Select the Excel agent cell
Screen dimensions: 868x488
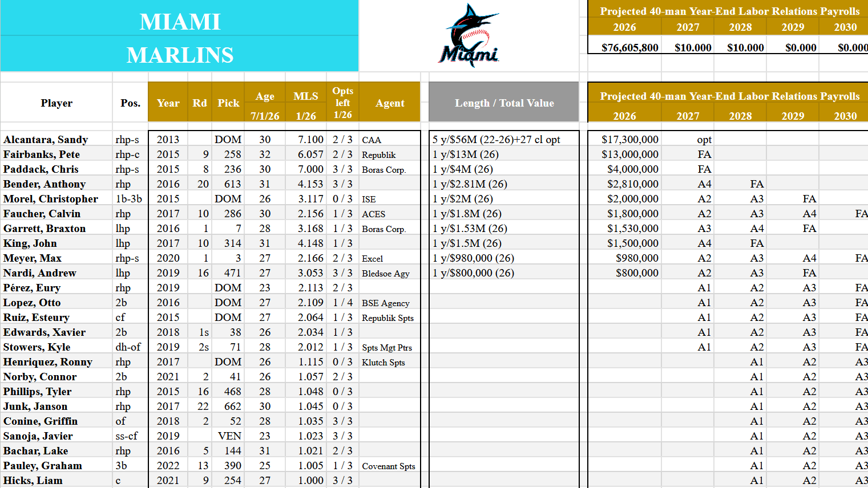[x=390, y=258]
